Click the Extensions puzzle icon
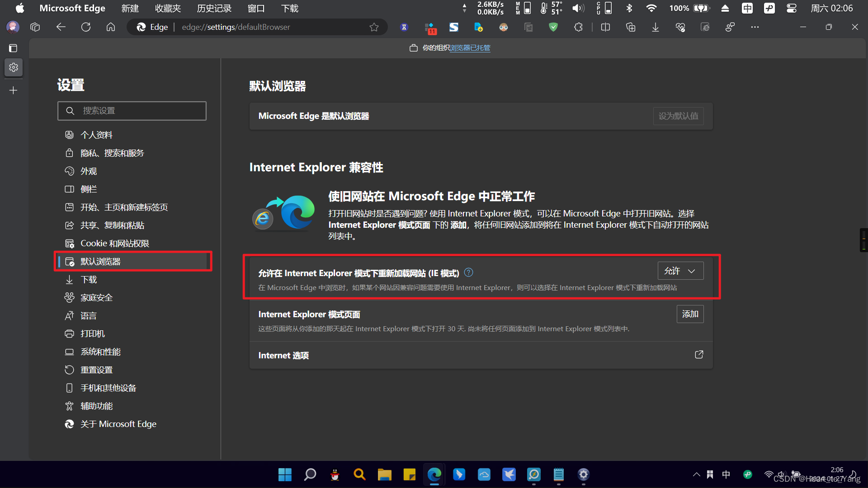This screenshot has width=868, height=488. [x=578, y=27]
